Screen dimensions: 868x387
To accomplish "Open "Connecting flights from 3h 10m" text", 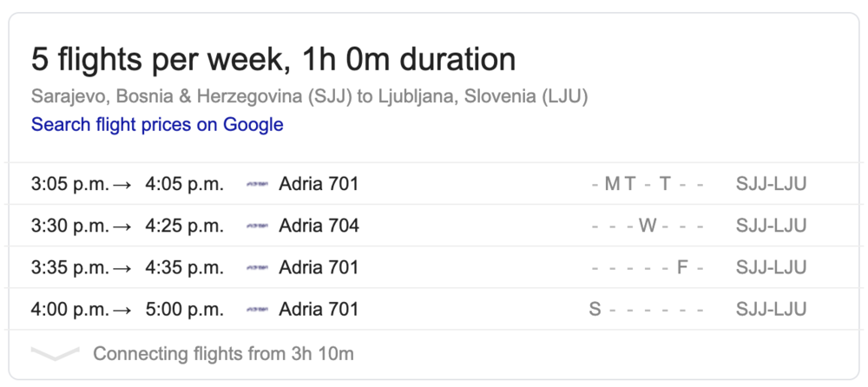I will 223,354.
